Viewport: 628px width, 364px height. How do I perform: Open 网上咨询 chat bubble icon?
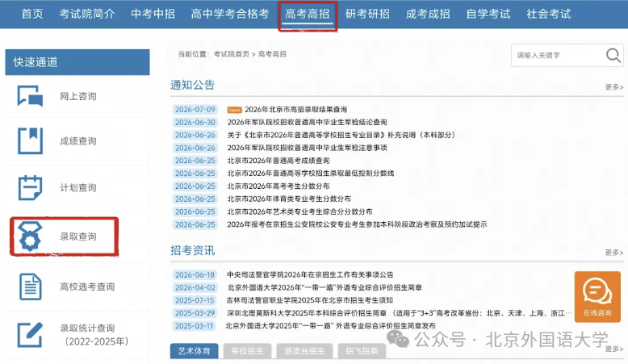30,96
